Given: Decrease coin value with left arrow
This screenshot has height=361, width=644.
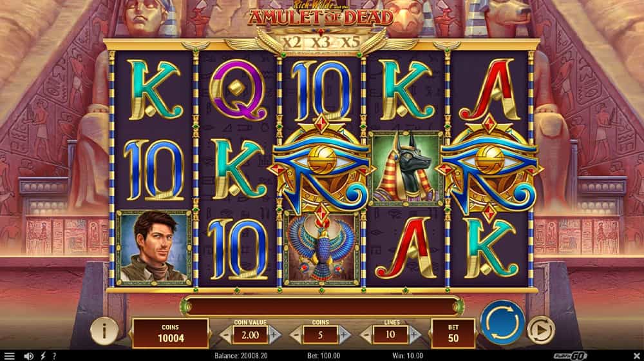Looking at the screenshot, I should (225, 335).
